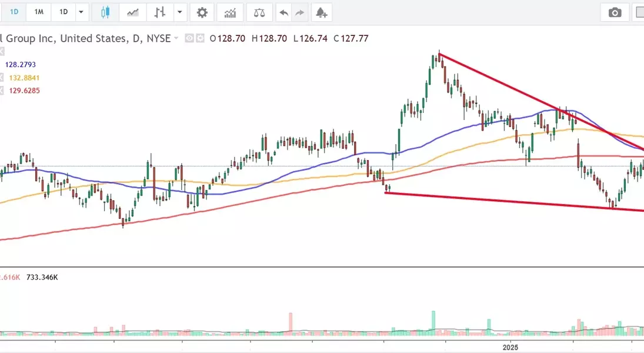Redo the chart action
The image size is (644, 353).
[300, 12]
